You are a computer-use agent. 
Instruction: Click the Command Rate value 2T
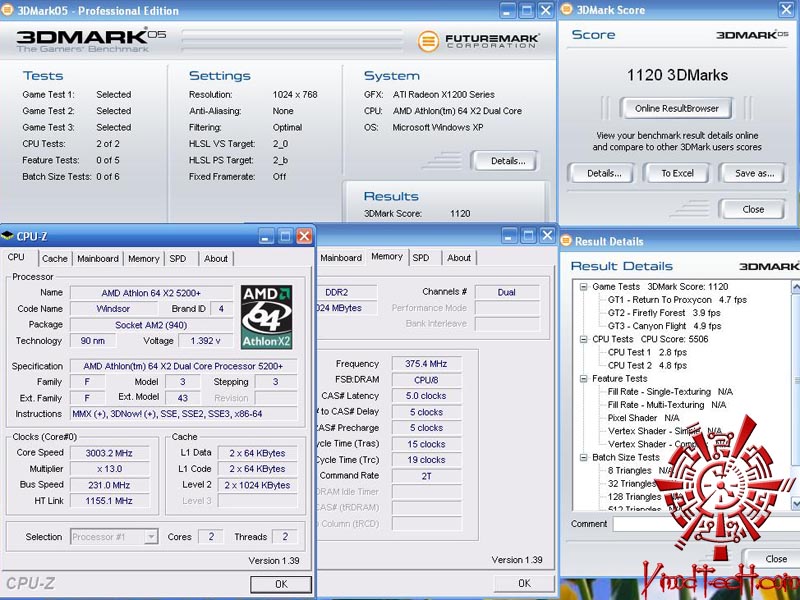point(426,476)
